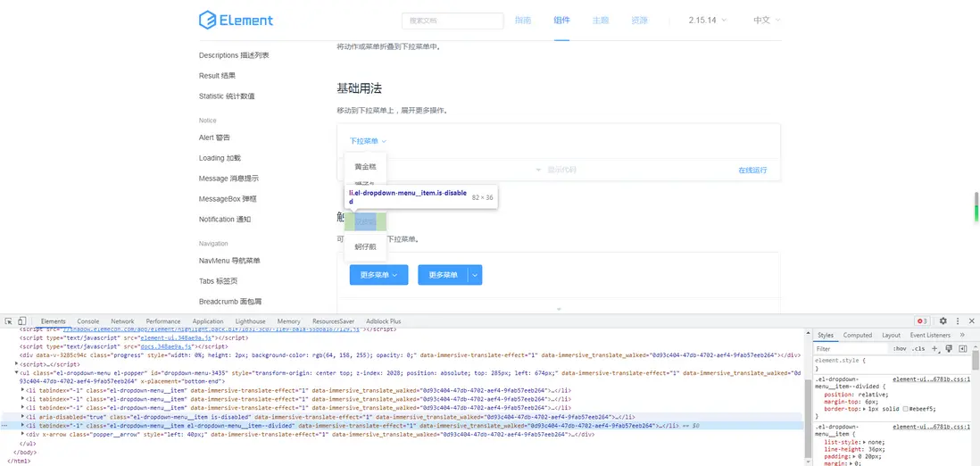Open the 中文 language dropdown
Image resolution: width=980 pixels, height=466 pixels.
[x=767, y=20]
